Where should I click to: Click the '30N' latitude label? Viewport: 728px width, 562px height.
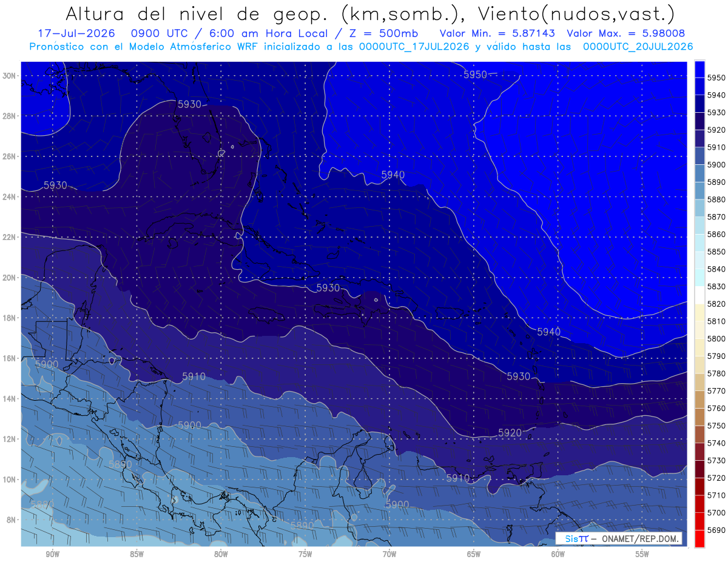pyautogui.click(x=10, y=76)
